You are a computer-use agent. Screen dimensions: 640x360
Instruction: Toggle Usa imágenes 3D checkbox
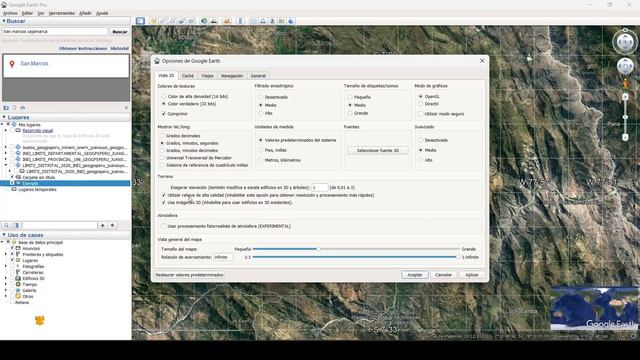(164, 202)
